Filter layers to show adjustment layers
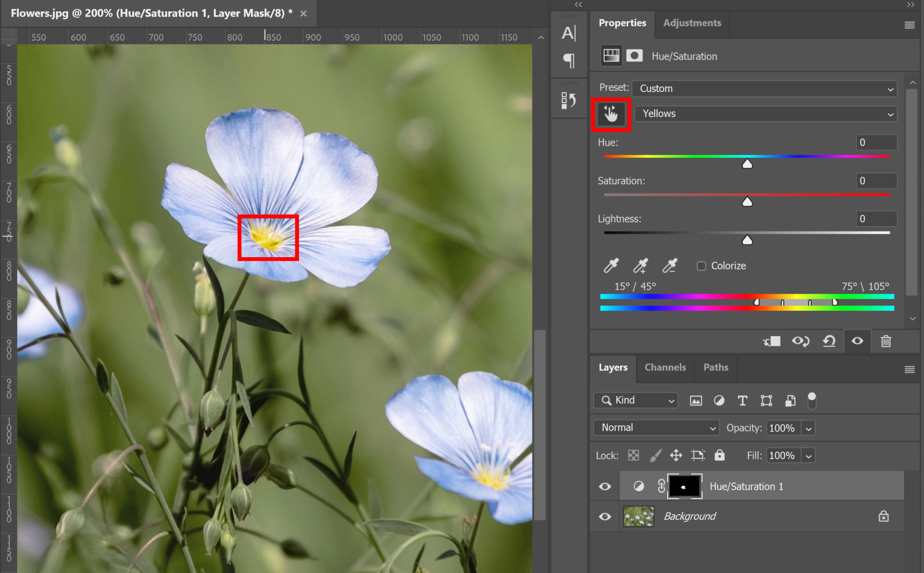This screenshot has height=573, width=924. [x=719, y=401]
